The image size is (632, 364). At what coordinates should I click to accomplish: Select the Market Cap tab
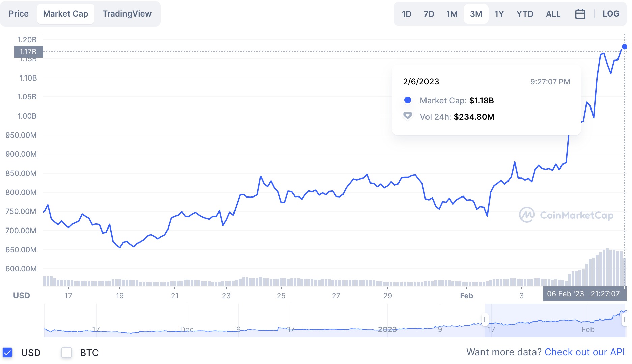click(x=65, y=14)
